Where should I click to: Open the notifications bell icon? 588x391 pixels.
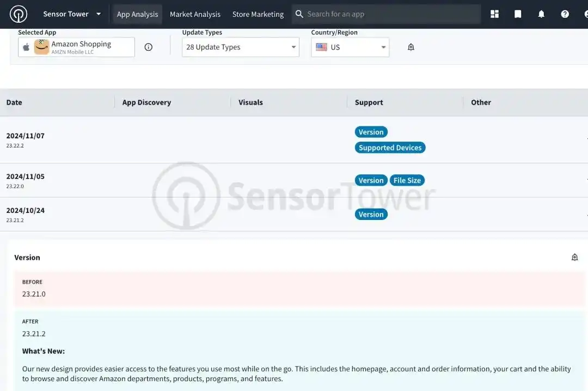click(x=541, y=14)
